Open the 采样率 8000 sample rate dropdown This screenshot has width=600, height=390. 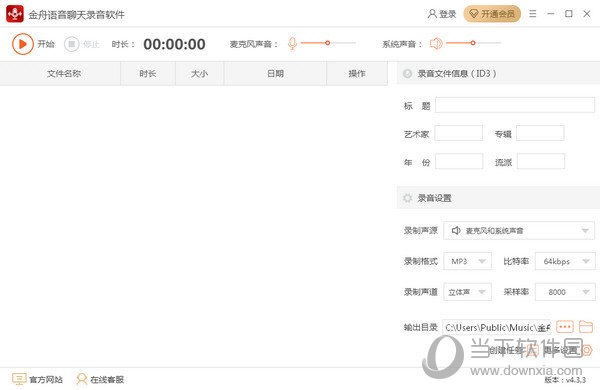(x=565, y=292)
